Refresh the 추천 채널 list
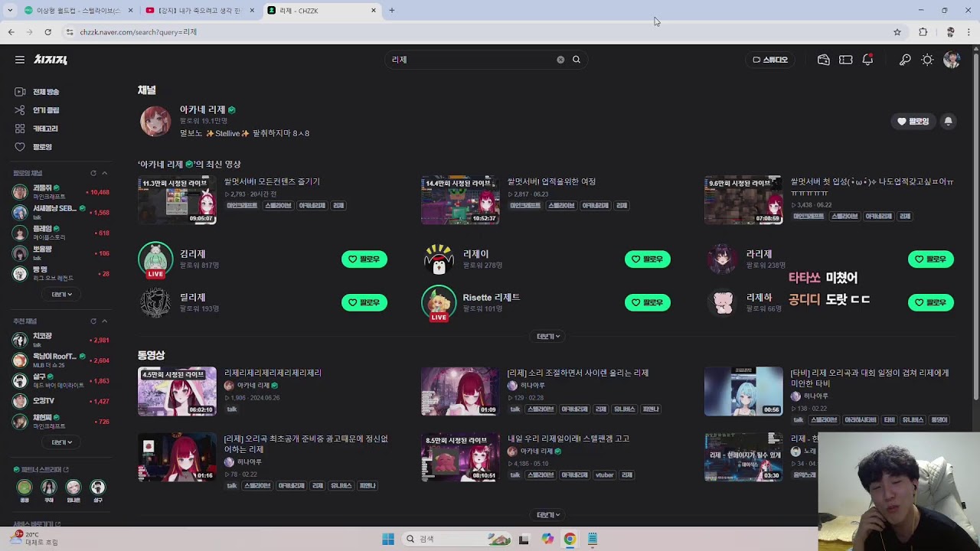 pos(93,321)
